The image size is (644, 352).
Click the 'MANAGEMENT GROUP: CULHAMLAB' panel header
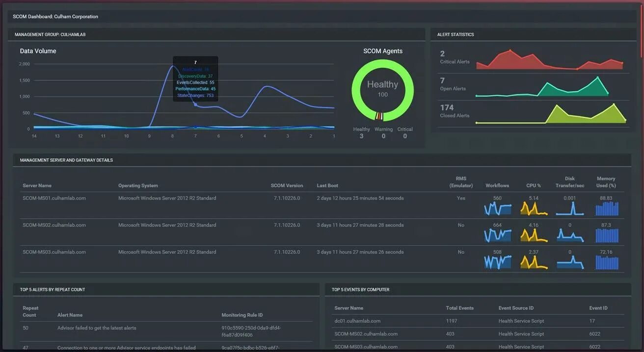point(50,35)
